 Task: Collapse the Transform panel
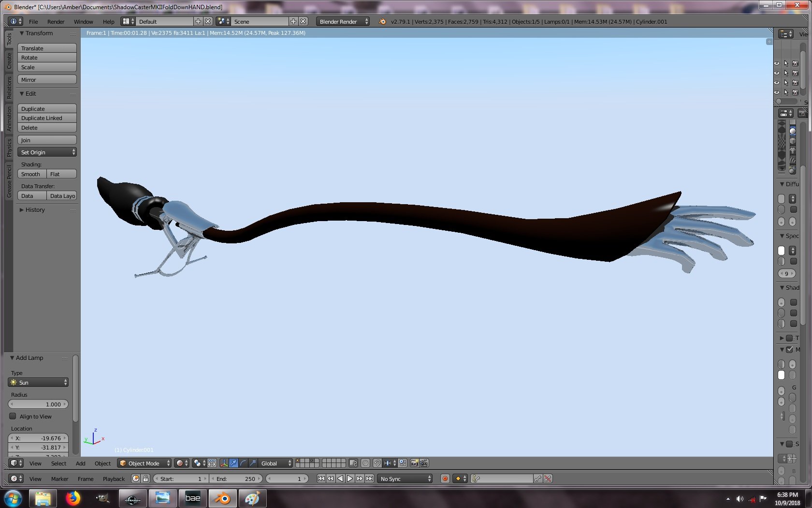(x=22, y=33)
